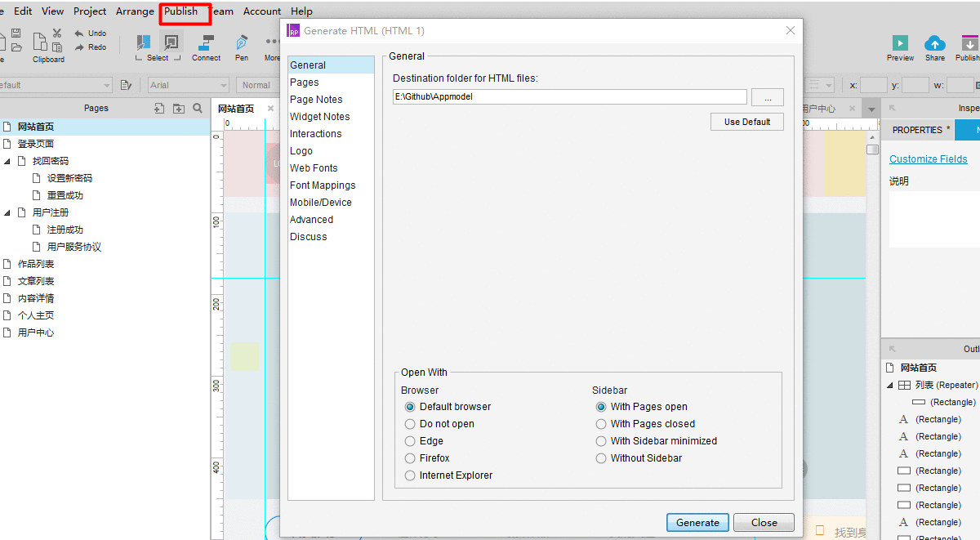The image size is (980, 540).
Task: Choose the Select Intersected mode icon
Action: pyautogui.click(x=144, y=42)
